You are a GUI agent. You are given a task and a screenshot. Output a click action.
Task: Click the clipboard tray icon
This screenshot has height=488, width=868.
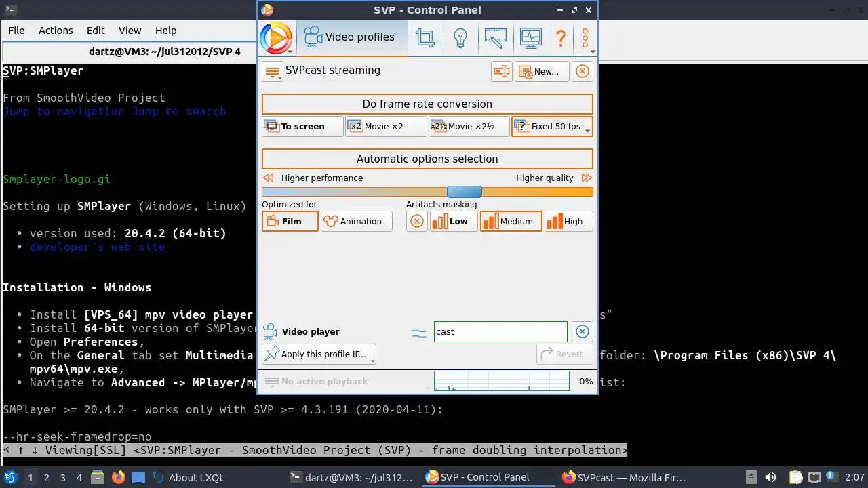pos(796,477)
